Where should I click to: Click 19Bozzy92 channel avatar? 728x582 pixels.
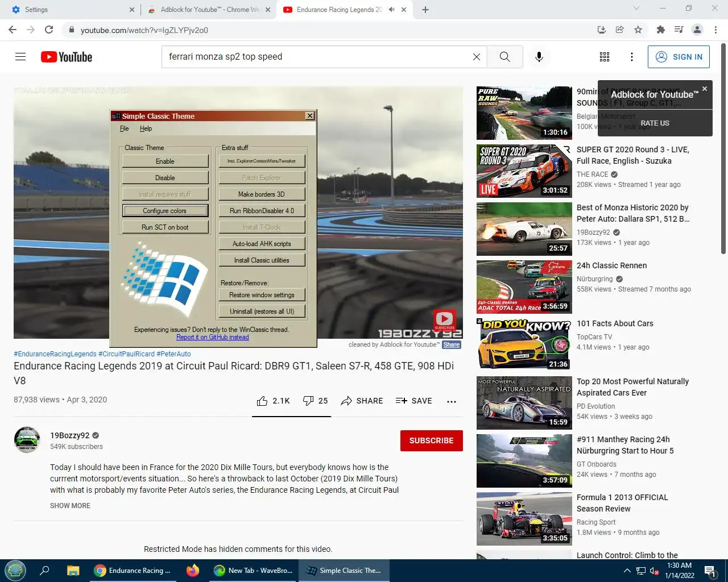[27, 440]
